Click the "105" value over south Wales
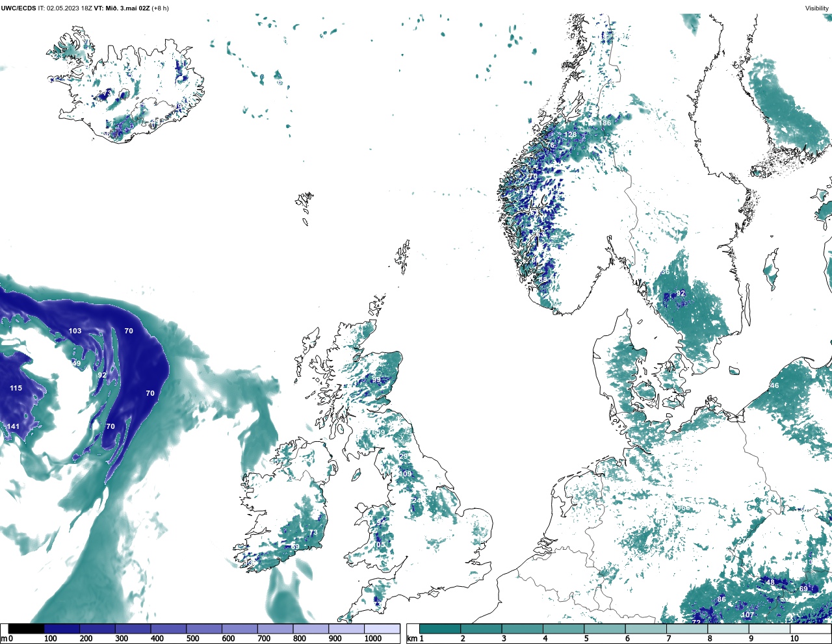The width and height of the screenshot is (832, 644). click(x=378, y=544)
